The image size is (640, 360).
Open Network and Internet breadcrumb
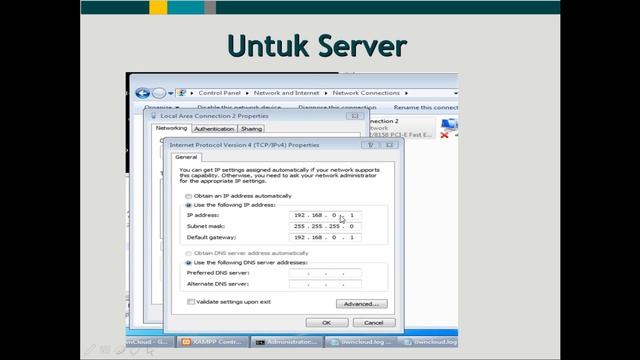tap(286, 93)
